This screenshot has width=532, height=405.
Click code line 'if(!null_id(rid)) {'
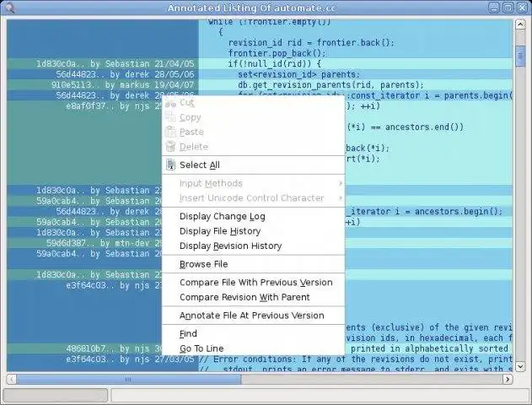pyautogui.click(x=275, y=64)
